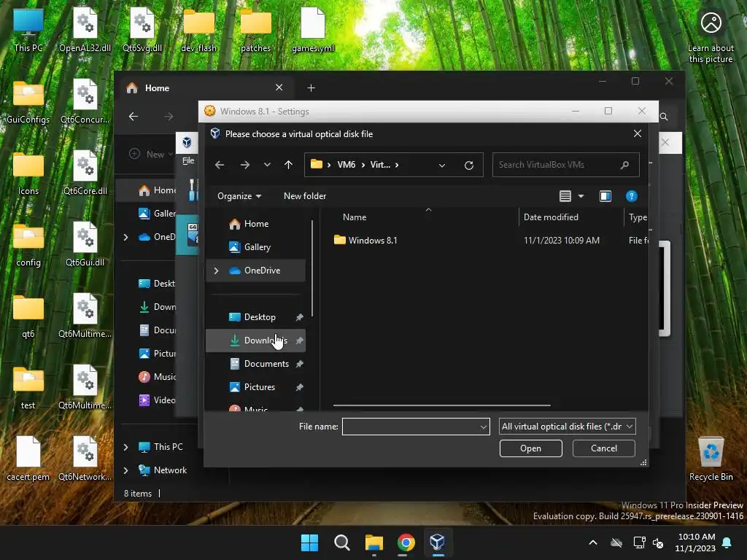This screenshot has width=747, height=560.
Task: Select games.yml file on desktop
Action: click(312, 29)
